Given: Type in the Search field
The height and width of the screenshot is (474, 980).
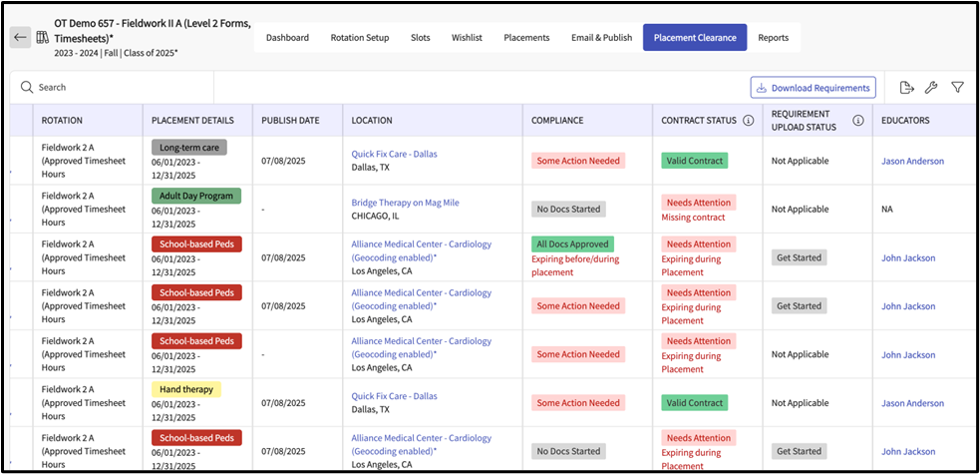Looking at the screenshot, I should coord(199,88).
